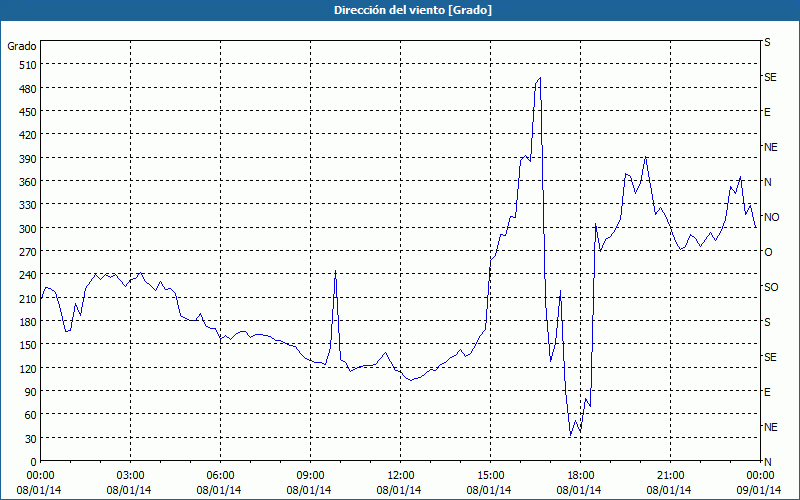Select the 450 degree axis label
This screenshot has height=500, width=800.
click(27, 112)
